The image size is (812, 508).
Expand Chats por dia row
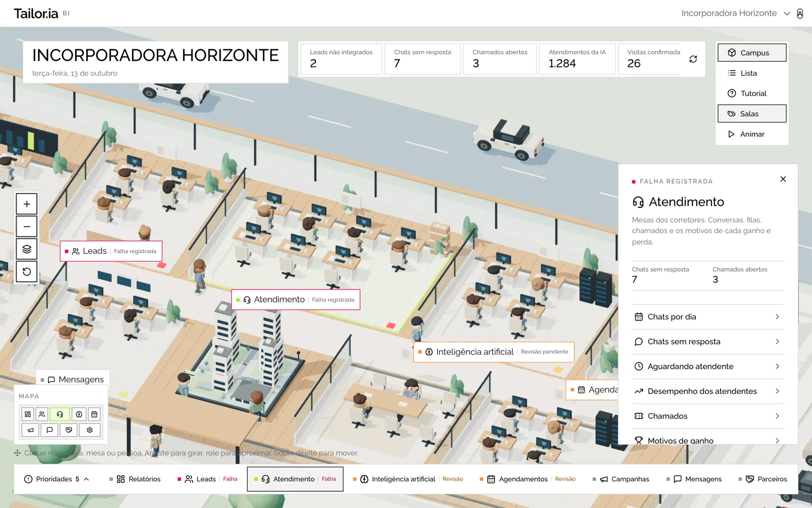point(708,317)
